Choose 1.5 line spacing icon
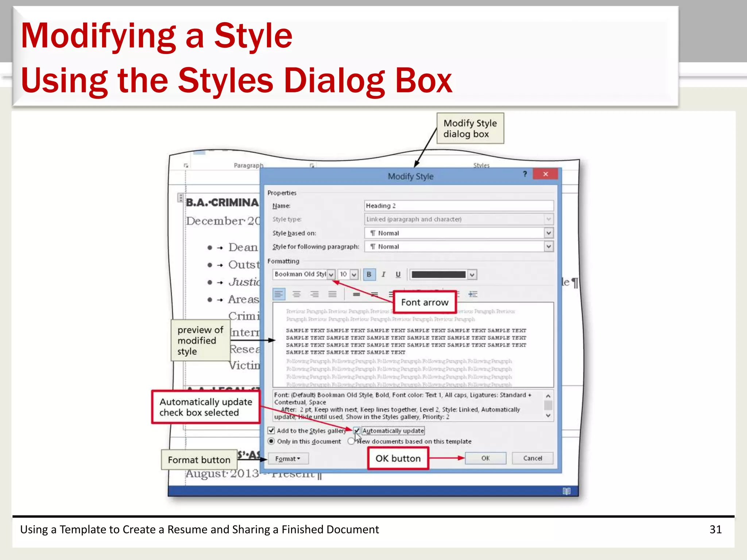 pyautogui.click(x=374, y=294)
